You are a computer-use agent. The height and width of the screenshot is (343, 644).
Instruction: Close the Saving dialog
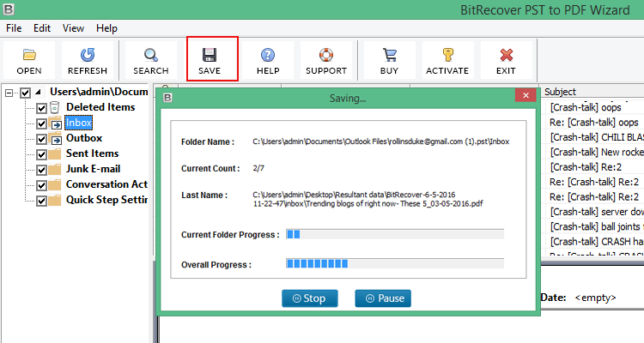(526, 95)
